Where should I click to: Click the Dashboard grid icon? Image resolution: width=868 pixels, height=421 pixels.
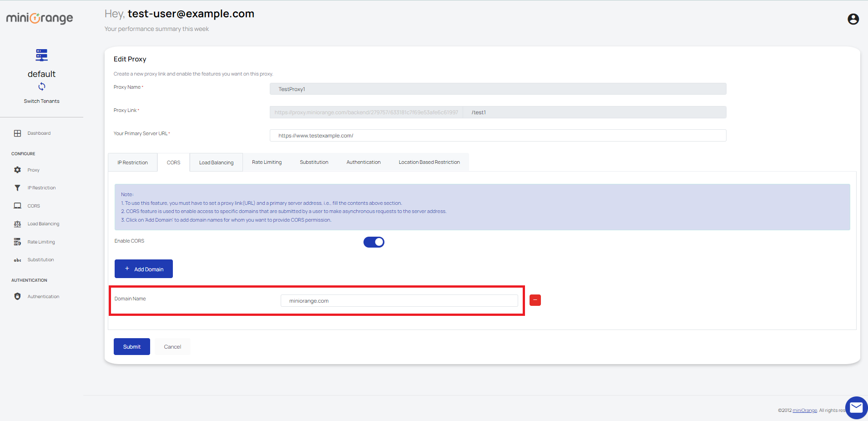point(17,133)
